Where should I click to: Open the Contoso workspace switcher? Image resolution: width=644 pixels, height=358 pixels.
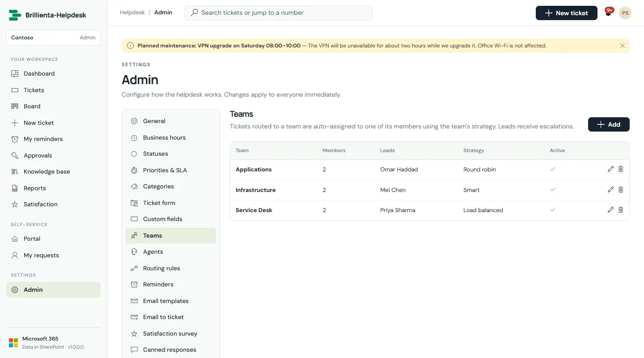pos(54,38)
